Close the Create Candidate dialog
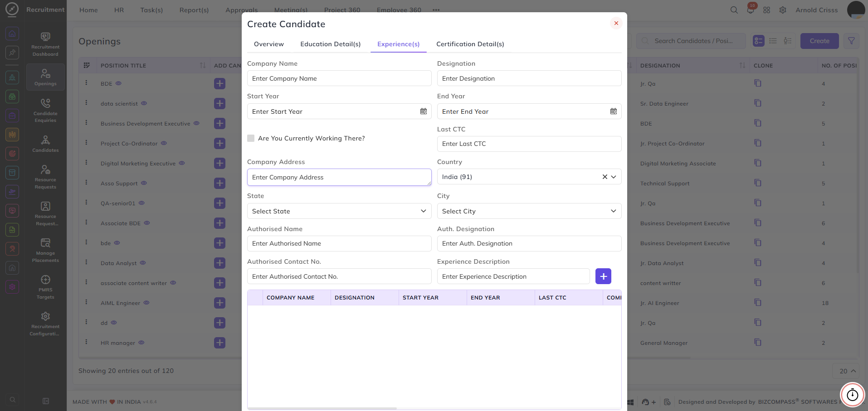This screenshot has height=411, width=868. pyautogui.click(x=616, y=23)
